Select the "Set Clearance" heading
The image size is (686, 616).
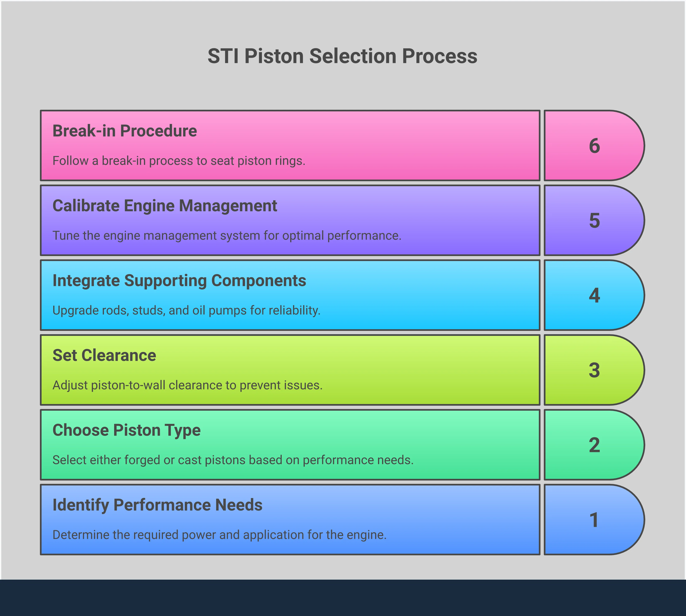point(104,355)
